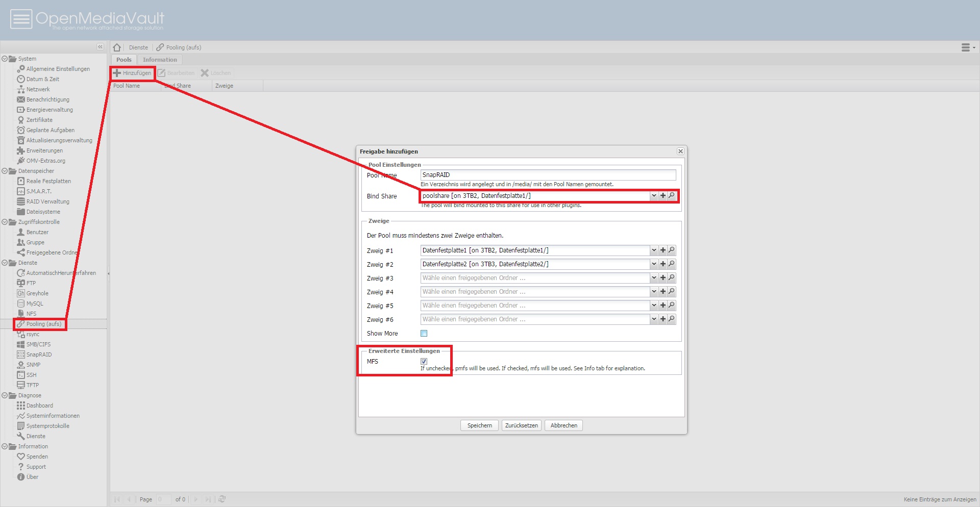Open RAID Verwaltung page
This screenshot has height=507, width=980.
pyautogui.click(x=47, y=201)
